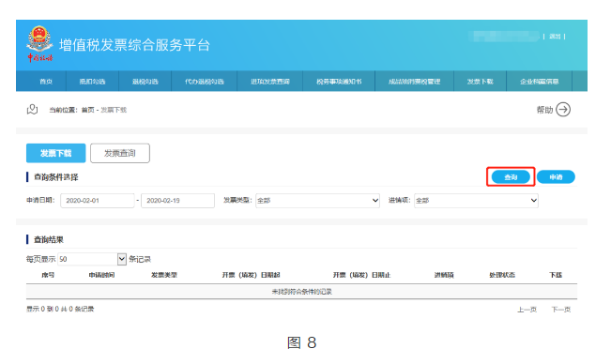Click the 处理状态 column header

coord(502,275)
